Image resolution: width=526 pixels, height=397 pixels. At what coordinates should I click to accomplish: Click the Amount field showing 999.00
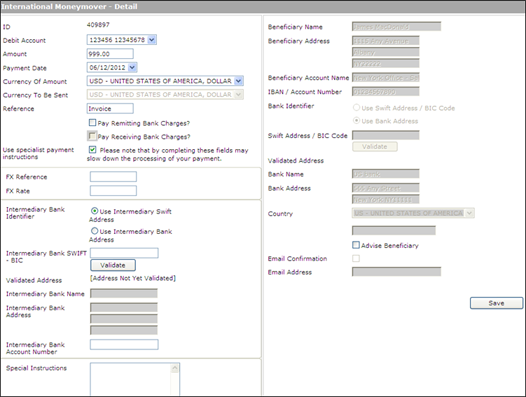(110, 54)
